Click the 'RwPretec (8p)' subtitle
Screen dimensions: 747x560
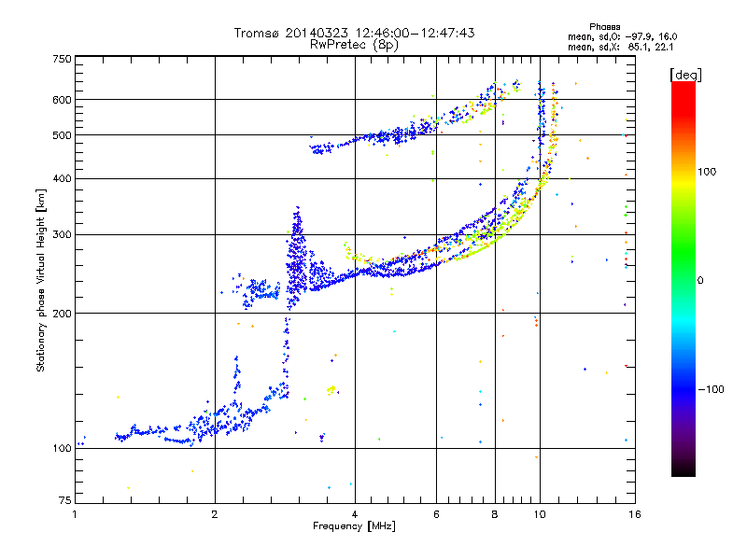click(x=354, y=45)
